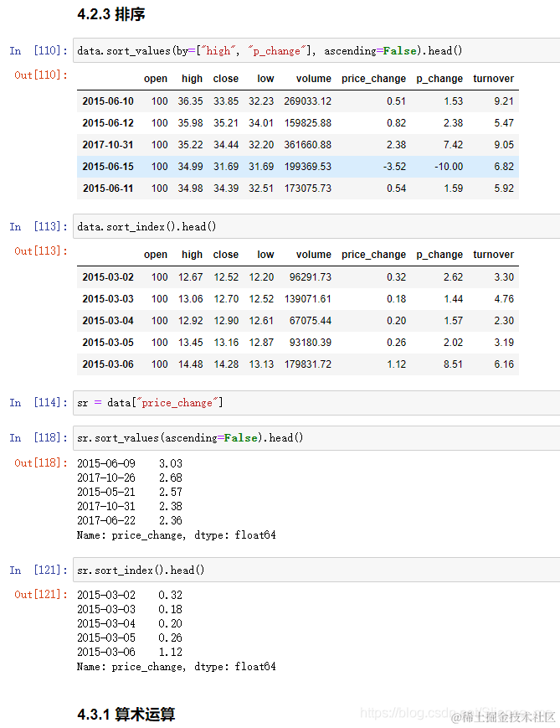
Task: Click the high value 36.35
Action: (190, 101)
